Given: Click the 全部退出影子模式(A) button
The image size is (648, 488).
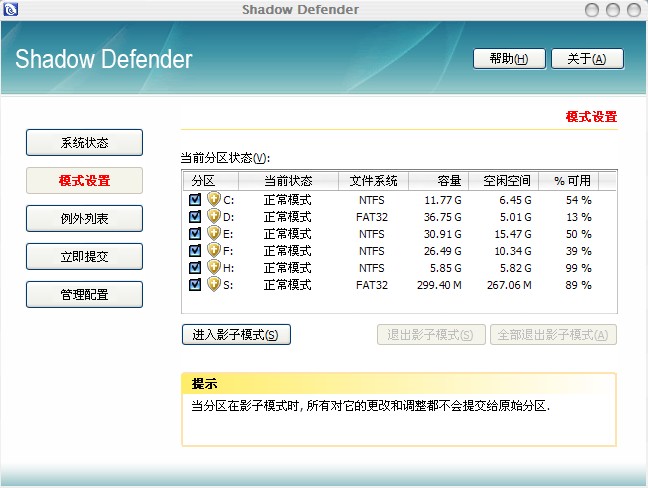Looking at the screenshot, I should click(x=553, y=334).
